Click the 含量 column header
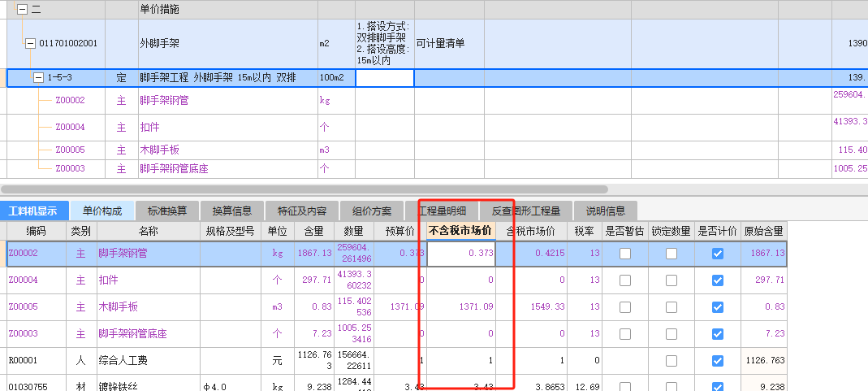 314,231
